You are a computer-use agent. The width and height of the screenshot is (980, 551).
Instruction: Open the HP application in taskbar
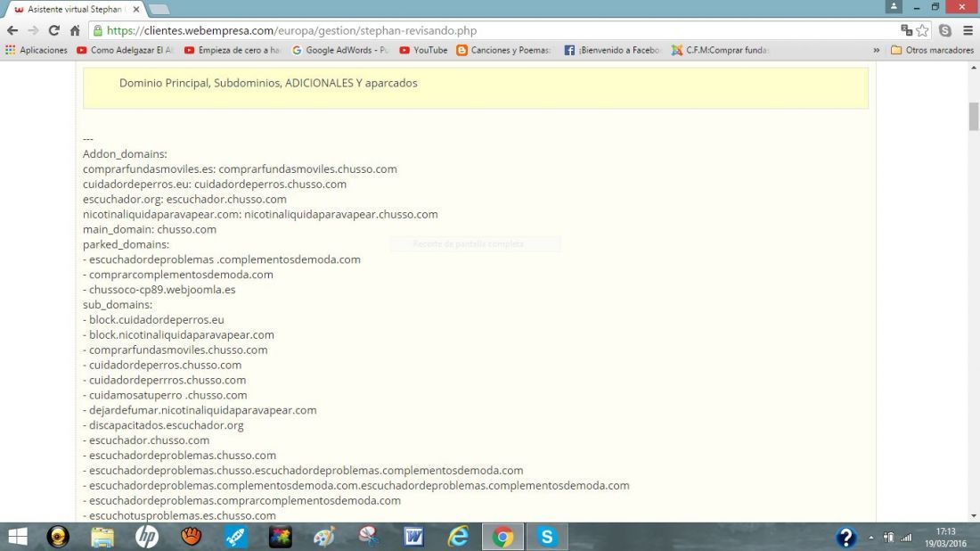click(x=147, y=537)
